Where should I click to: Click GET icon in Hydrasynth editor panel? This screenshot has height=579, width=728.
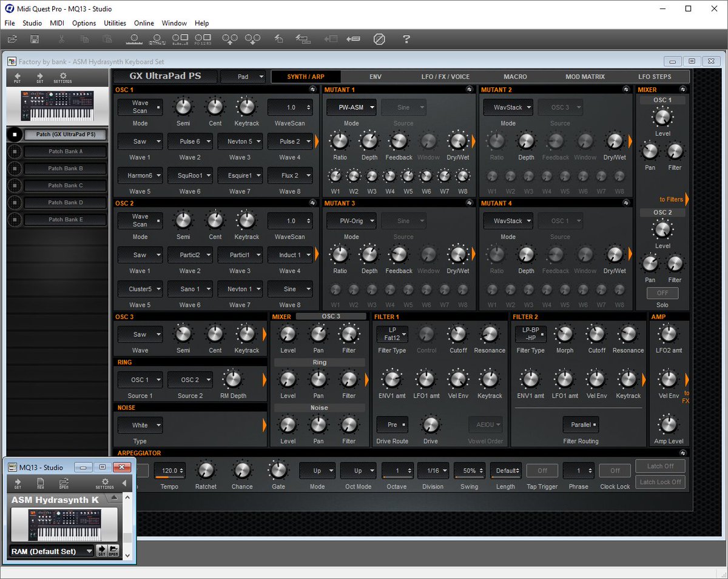point(40,78)
